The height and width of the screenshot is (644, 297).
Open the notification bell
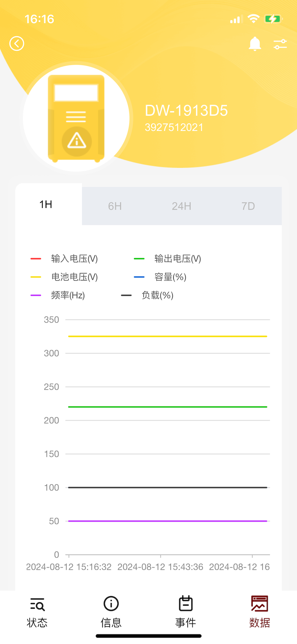click(x=255, y=44)
